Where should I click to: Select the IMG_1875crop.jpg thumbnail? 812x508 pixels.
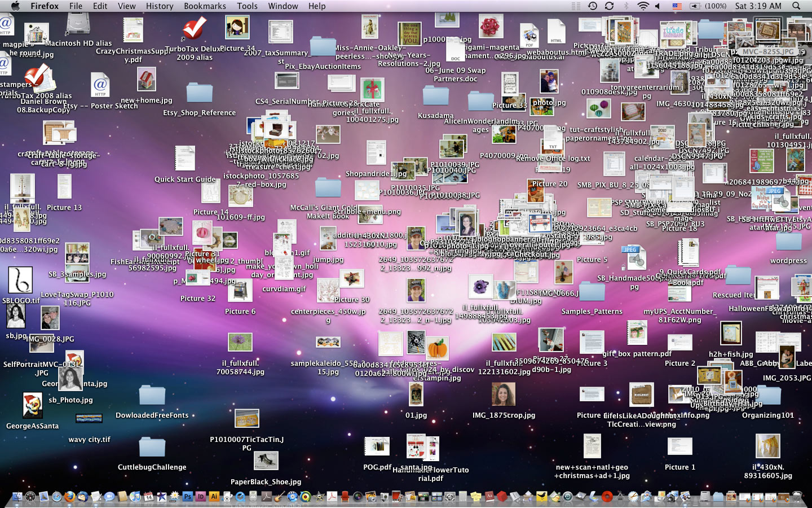pos(503,395)
